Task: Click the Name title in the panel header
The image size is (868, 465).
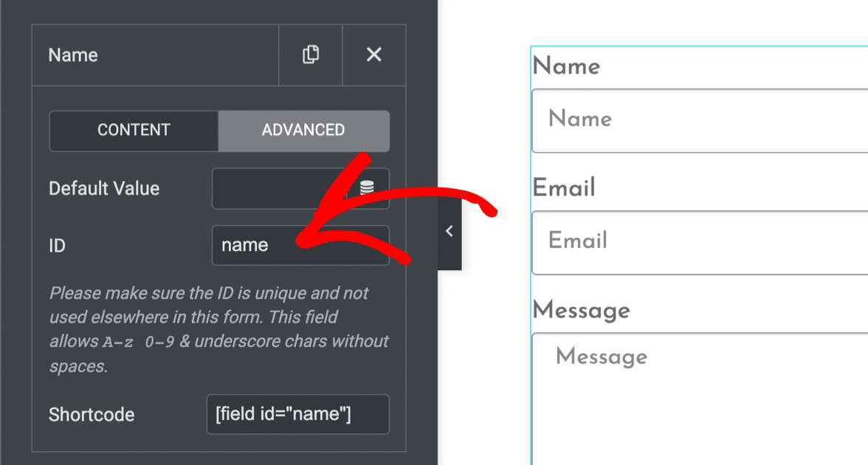Action: [72, 55]
